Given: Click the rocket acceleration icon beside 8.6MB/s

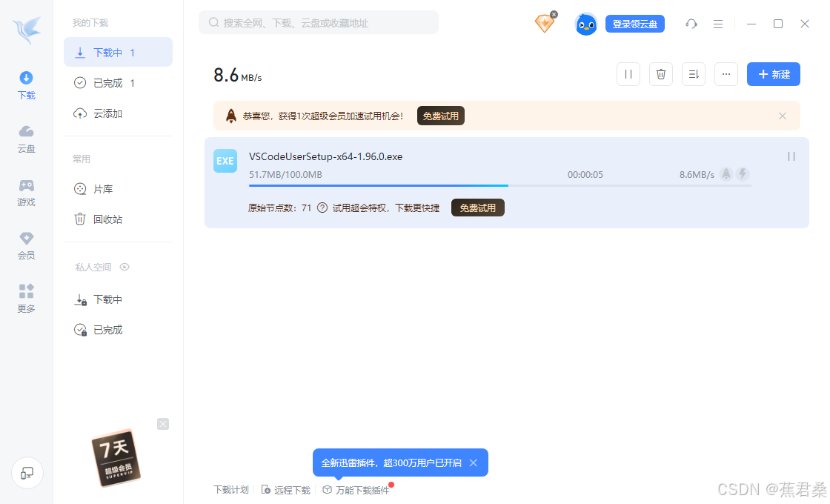Looking at the screenshot, I should click(x=726, y=174).
